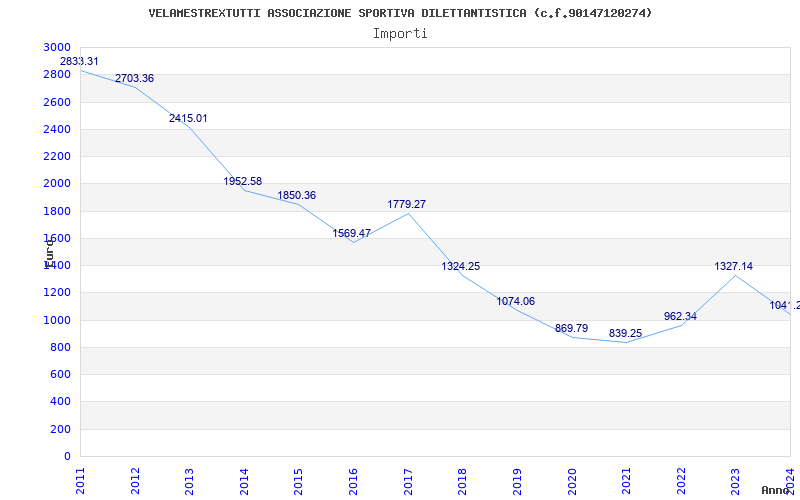The height and width of the screenshot is (500, 800).
Task: Click the 1000 y-axis tick label
Action: (x=57, y=320)
